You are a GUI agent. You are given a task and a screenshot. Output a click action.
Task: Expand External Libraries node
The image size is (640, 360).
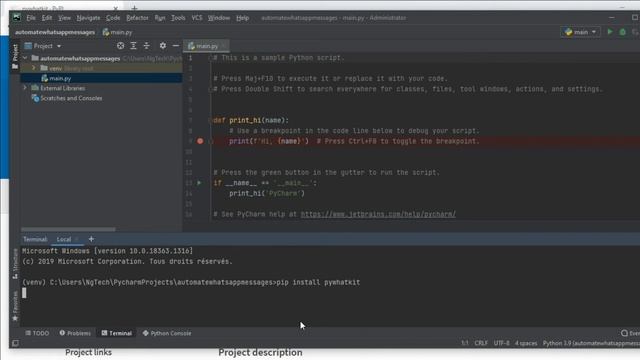(x=25, y=88)
